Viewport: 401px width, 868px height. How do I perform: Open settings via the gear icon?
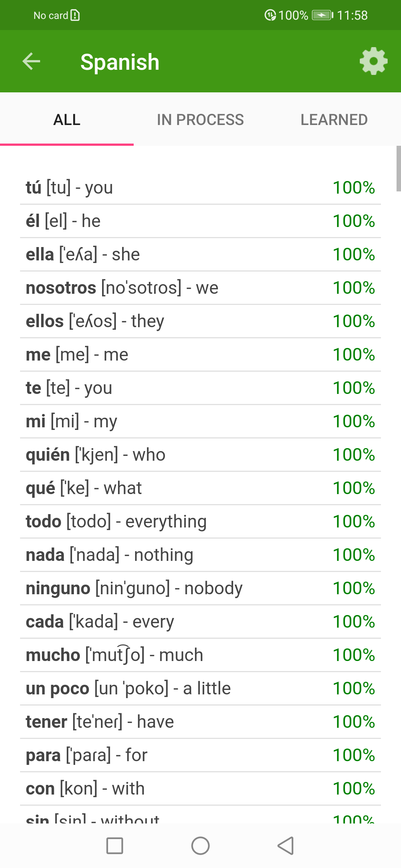click(x=374, y=61)
